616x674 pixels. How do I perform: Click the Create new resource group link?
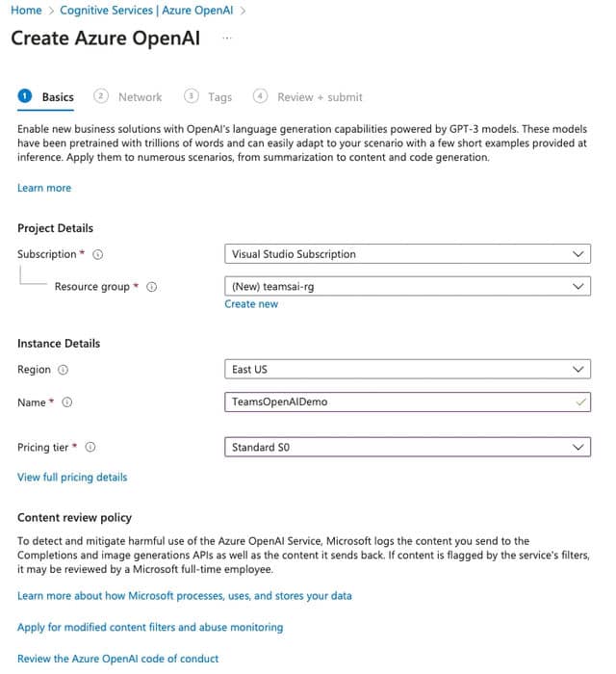(x=251, y=304)
